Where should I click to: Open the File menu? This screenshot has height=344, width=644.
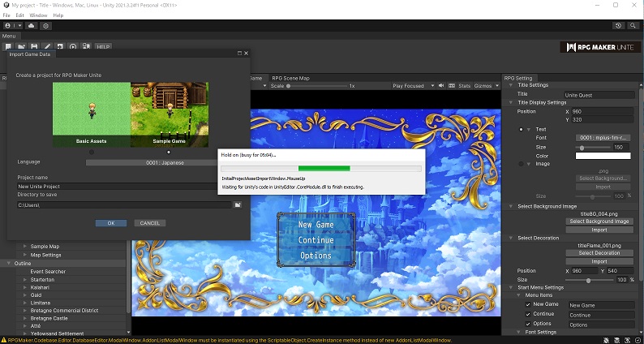(6, 15)
